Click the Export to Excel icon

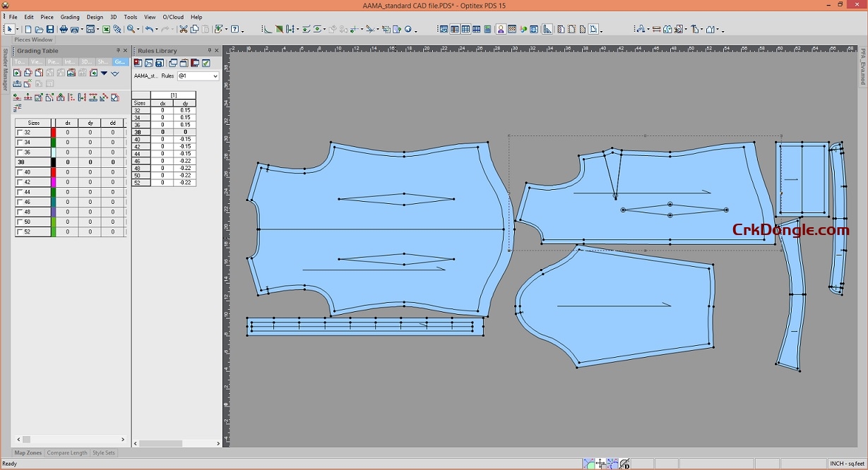(106, 30)
